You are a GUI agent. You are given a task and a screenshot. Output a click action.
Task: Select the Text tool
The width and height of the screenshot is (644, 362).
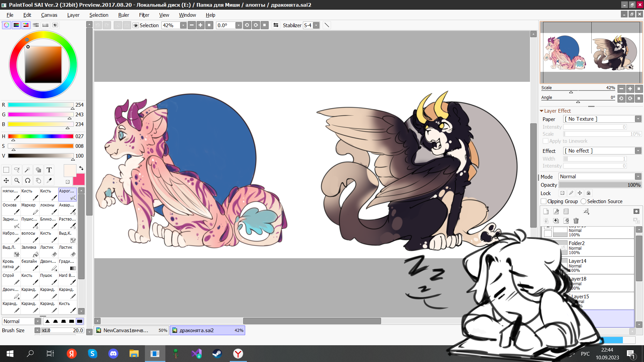click(49, 170)
